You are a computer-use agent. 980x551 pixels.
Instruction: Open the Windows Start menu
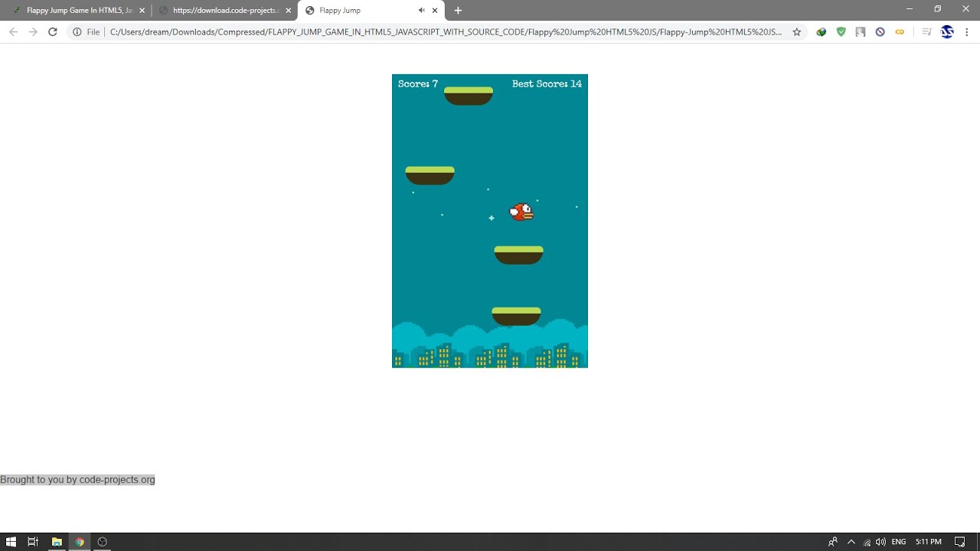[11, 542]
